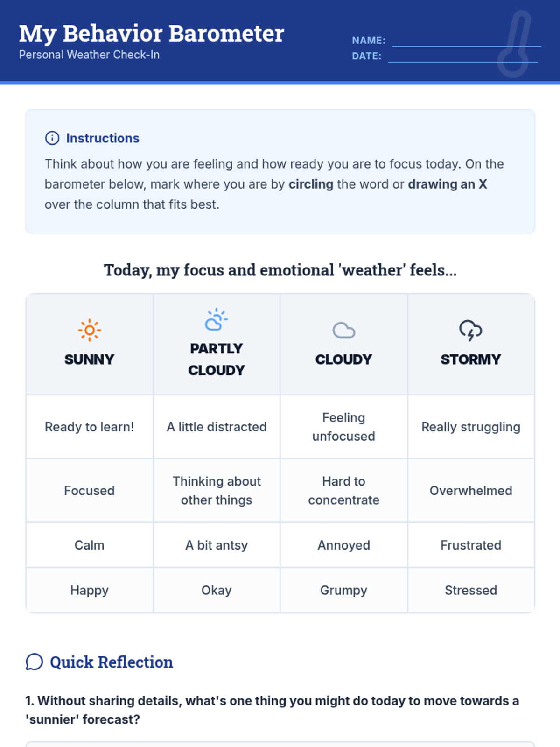Pick the 'Overwhelmed' cell
This screenshot has width=560, height=747.
[471, 491]
